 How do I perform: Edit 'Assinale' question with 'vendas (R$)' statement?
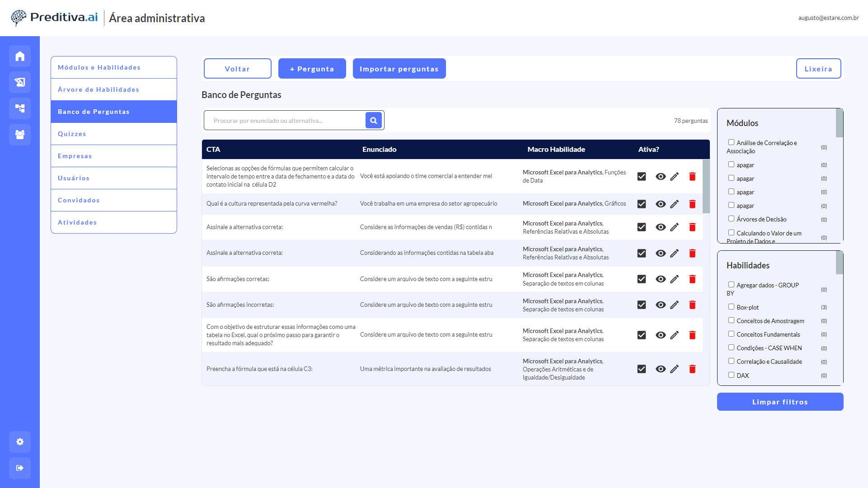(675, 227)
